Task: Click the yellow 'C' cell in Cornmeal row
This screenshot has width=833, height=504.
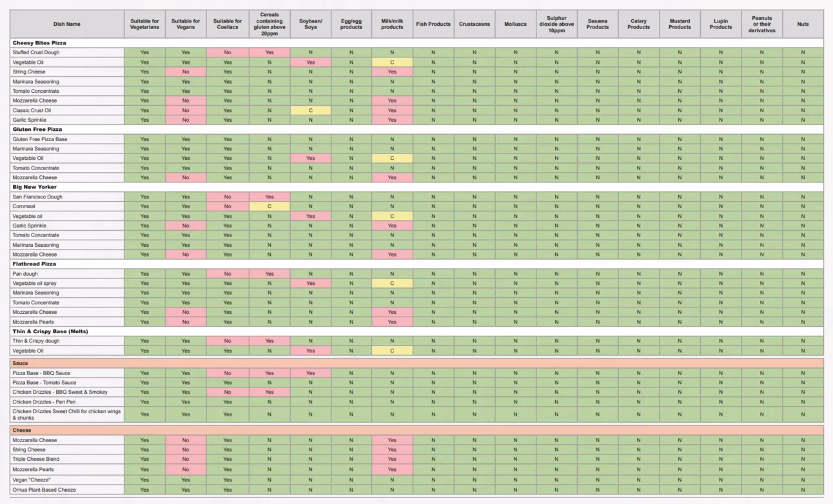Action: pyautogui.click(x=269, y=207)
